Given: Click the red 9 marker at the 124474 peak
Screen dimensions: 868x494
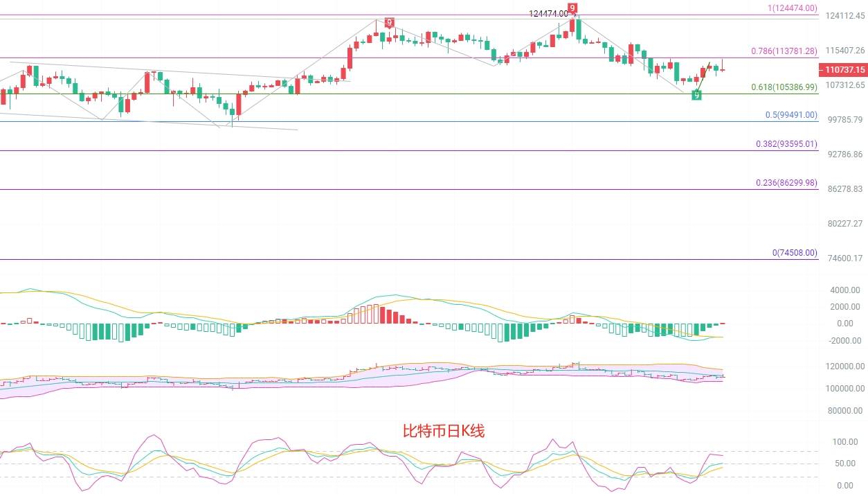Looking at the screenshot, I should (x=572, y=9).
